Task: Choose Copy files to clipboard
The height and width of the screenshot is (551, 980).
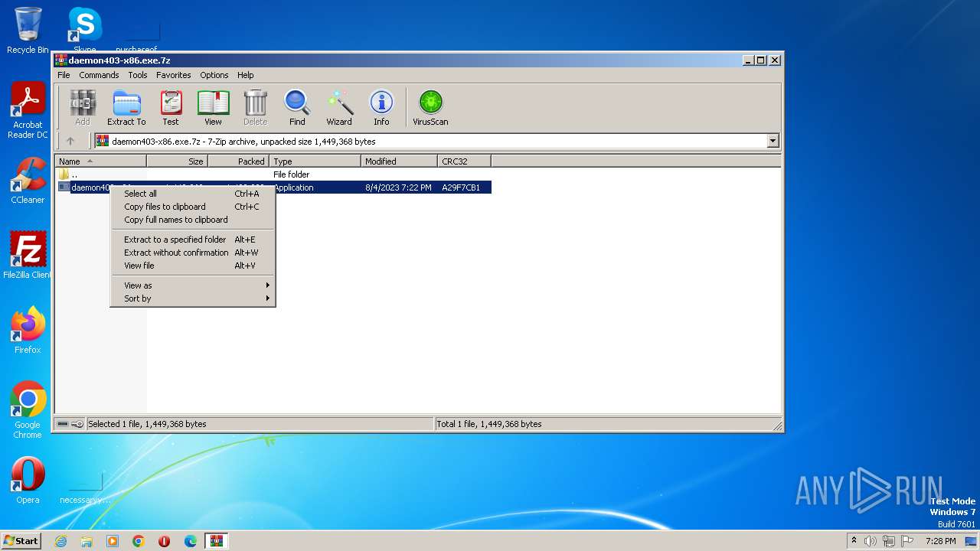Action: pos(193,207)
